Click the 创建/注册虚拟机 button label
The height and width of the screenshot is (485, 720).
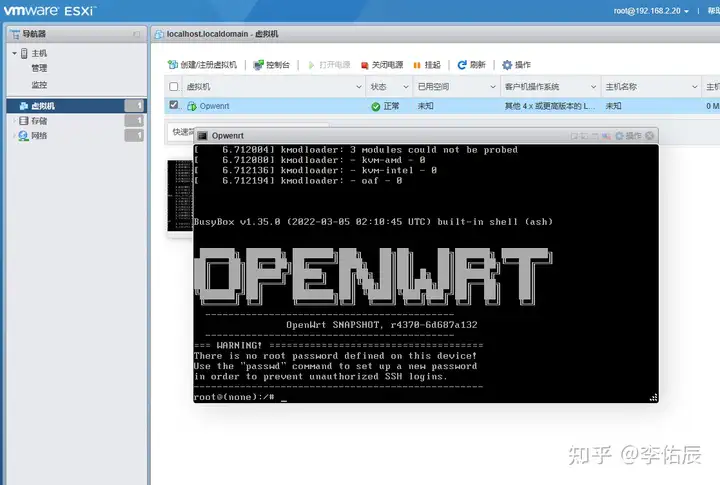point(208,65)
